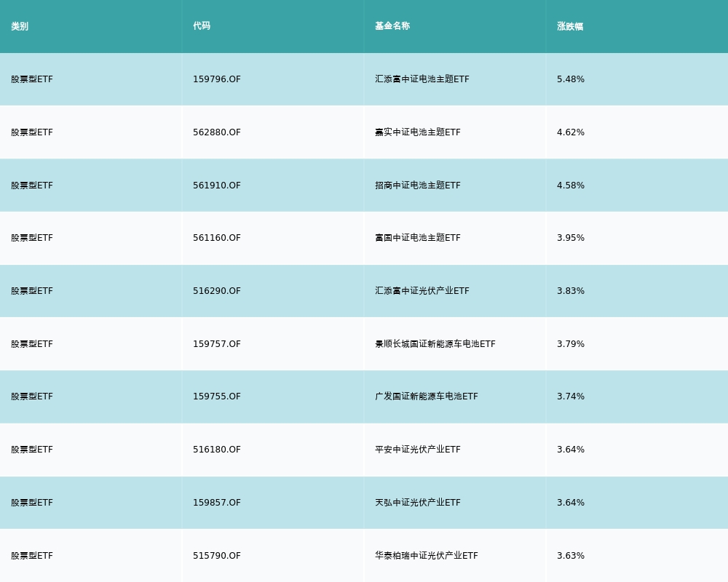Select fund code 515790.OF
This screenshot has height=582, width=728.
click(217, 556)
